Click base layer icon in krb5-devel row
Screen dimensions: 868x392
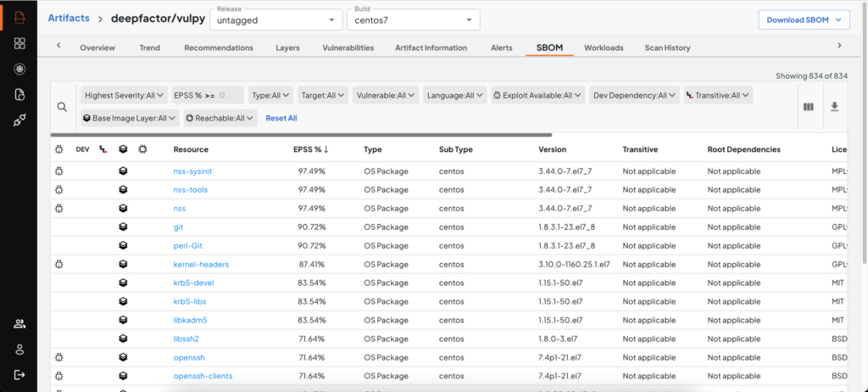coord(123,283)
